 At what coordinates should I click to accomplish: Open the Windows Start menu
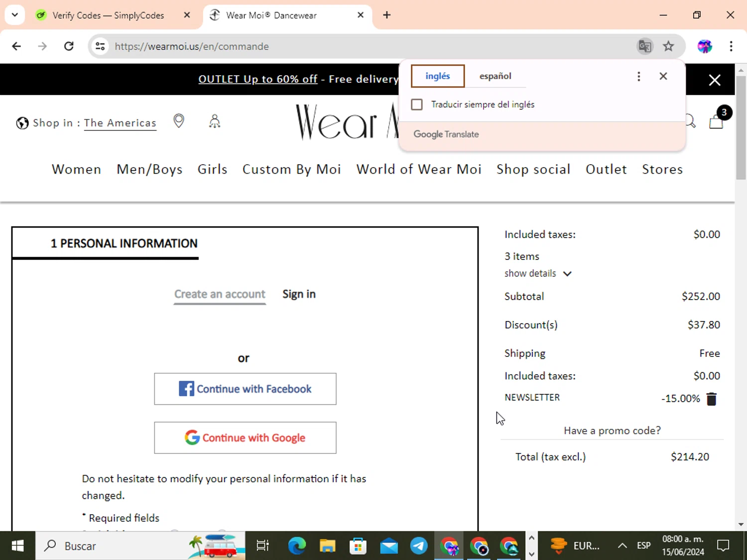click(x=17, y=546)
